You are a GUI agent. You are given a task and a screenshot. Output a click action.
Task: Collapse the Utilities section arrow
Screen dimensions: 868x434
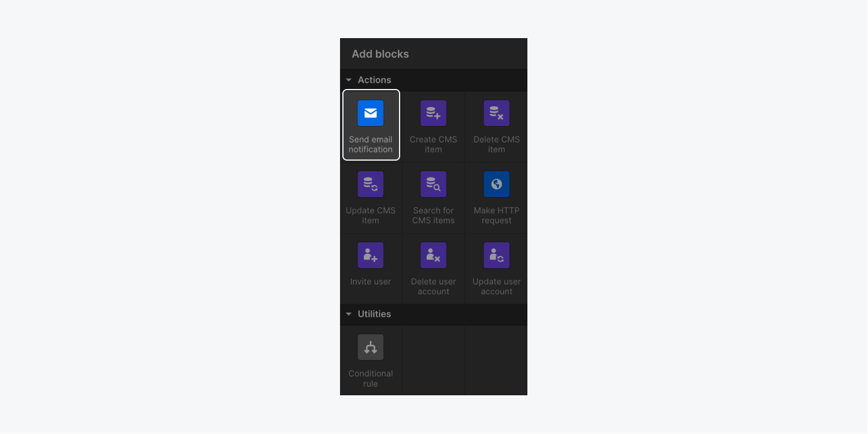(x=349, y=314)
